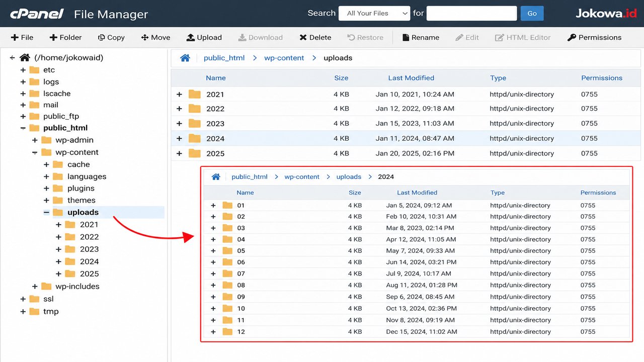Sort uploads list by Size column
This screenshot has width=644, height=362.
point(341,78)
